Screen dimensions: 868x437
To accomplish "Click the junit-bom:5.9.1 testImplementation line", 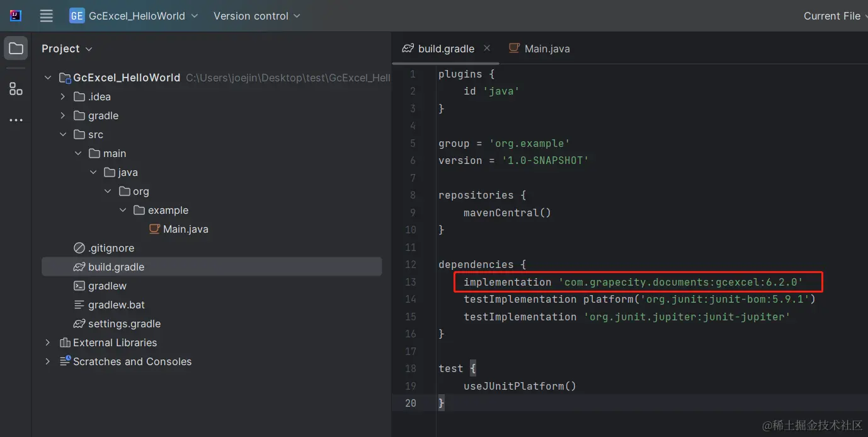I will coord(639,299).
